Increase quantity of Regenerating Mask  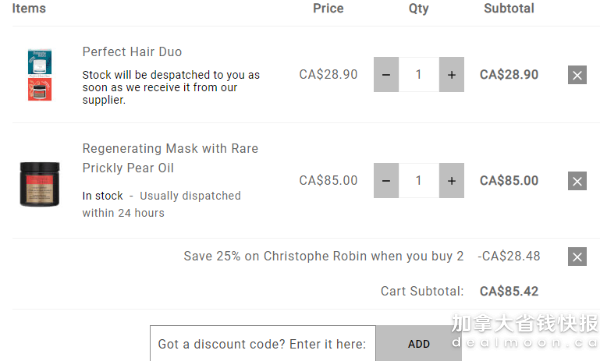coord(452,181)
